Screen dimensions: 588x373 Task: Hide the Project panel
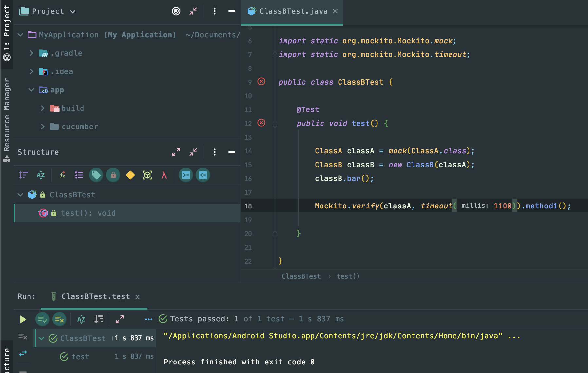pos(232,11)
